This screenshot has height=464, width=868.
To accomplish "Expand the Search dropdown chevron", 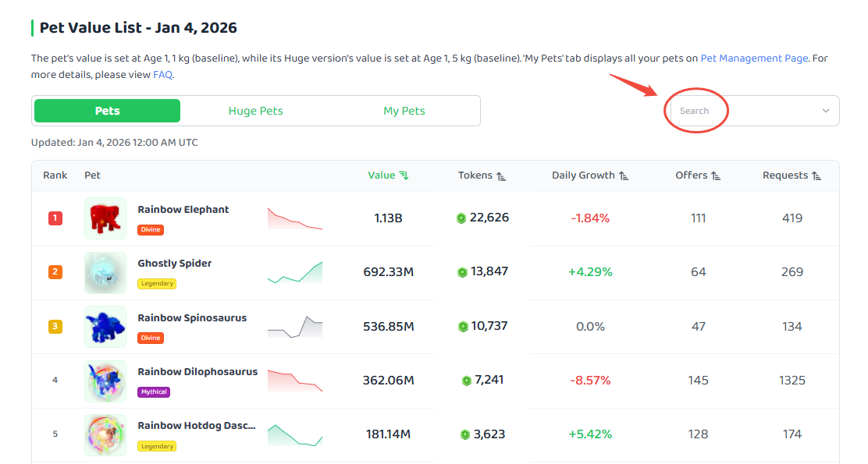I will tap(826, 111).
